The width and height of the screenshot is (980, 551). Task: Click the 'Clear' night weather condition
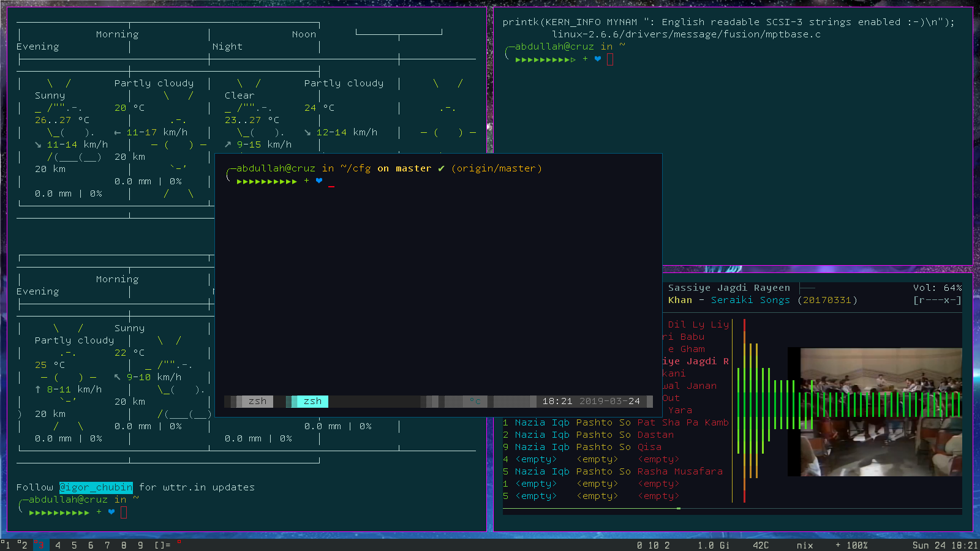point(239,96)
